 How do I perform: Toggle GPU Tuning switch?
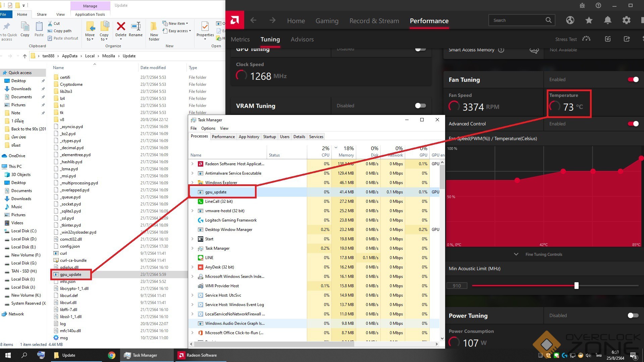point(420,49)
